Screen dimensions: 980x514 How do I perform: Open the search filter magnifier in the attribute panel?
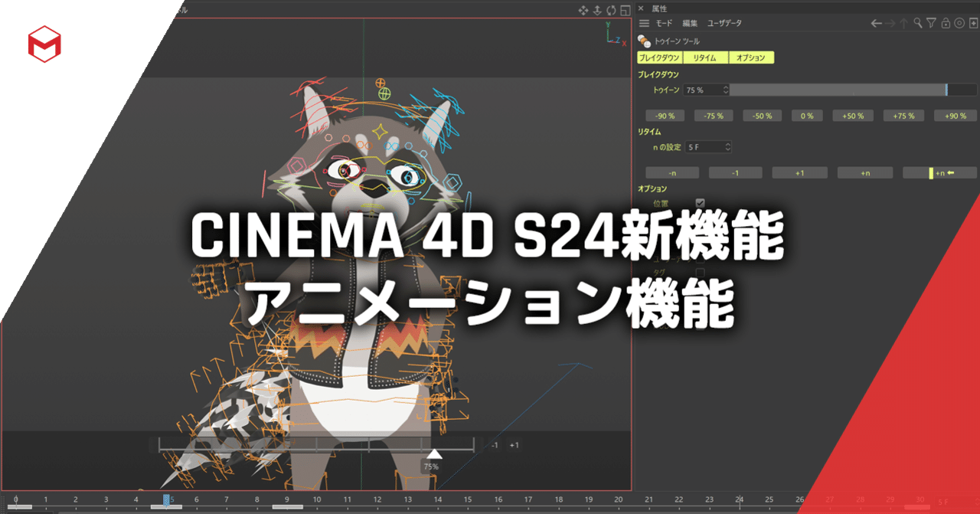pos(917,23)
